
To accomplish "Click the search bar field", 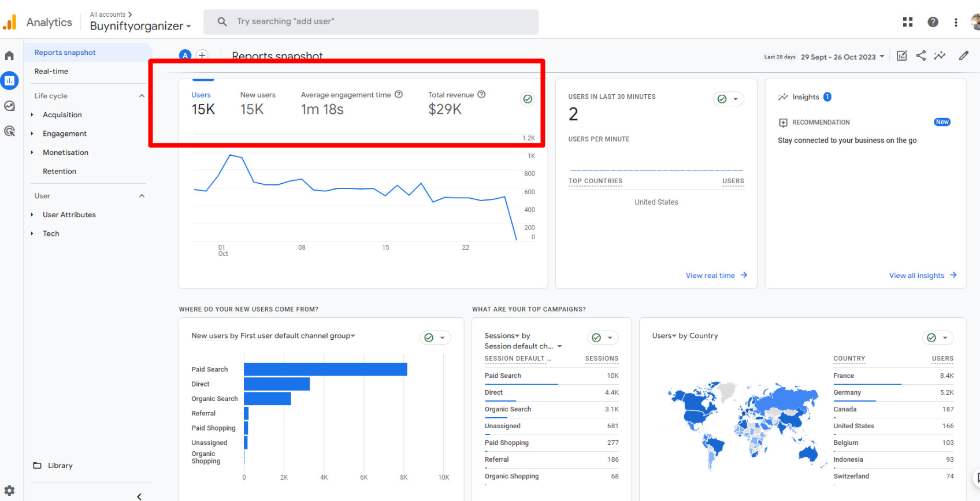I will point(371,22).
